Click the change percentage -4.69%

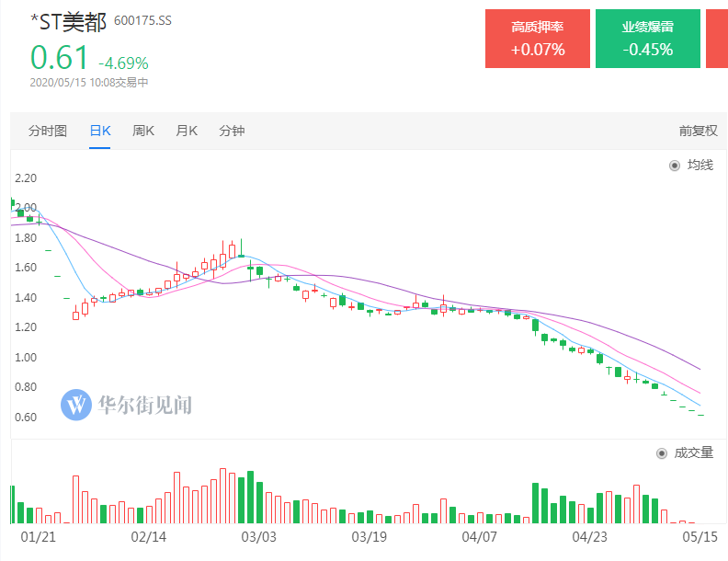click(x=123, y=63)
